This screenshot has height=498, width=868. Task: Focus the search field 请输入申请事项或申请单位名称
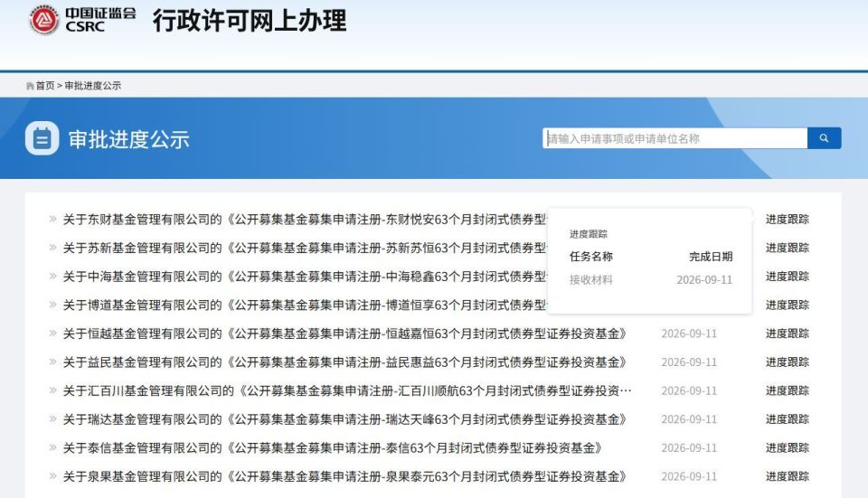pos(675,138)
